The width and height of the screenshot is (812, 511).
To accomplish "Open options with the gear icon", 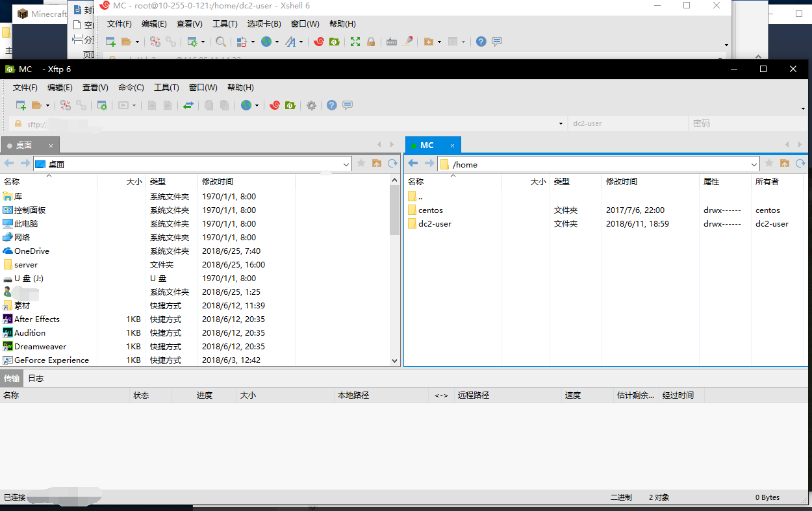I will pos(311,105).
